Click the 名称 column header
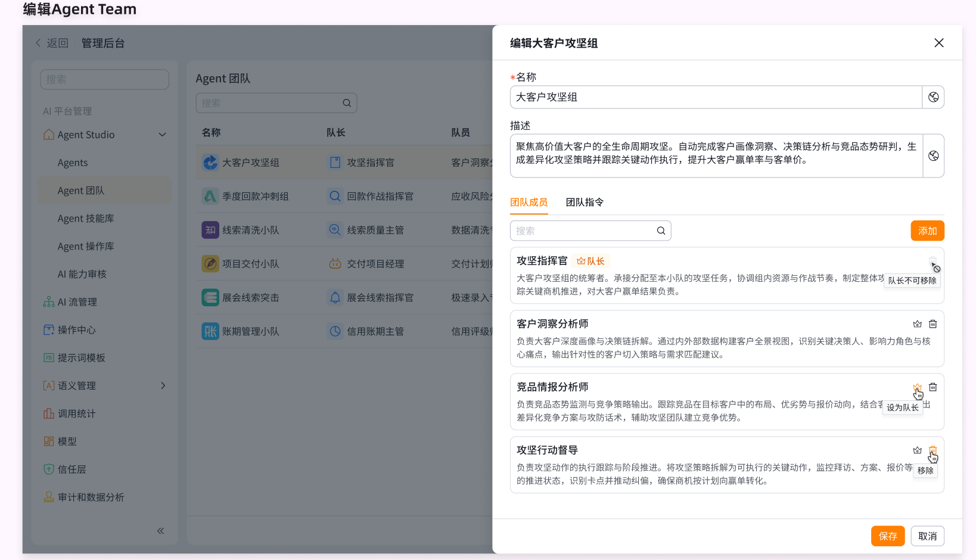The height and width of the screenshot is (560, 976). pyautogui.click(x=211, y=132)
